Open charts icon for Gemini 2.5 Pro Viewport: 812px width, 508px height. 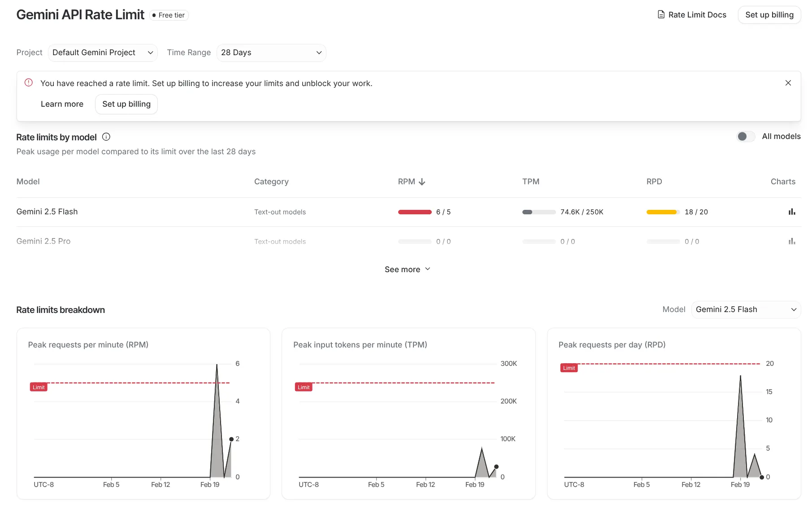point(792,241)
